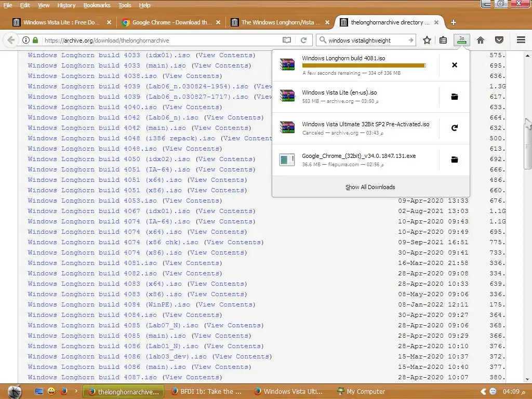
Task: Click the taskbar clock showing 04:09
Action: click(x=514, y=392)
